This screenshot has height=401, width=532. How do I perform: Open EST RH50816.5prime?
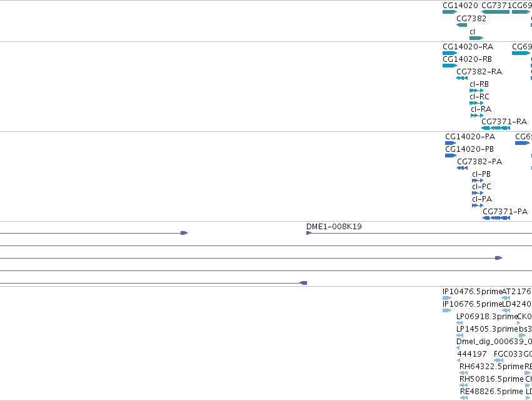(463, 385)
